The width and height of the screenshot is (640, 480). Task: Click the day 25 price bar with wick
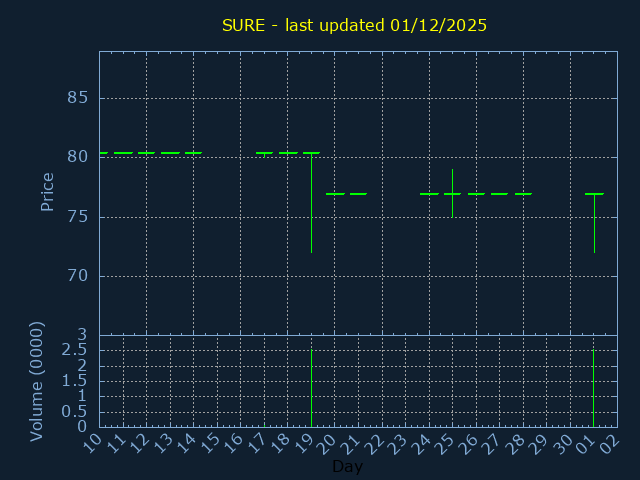452,193
